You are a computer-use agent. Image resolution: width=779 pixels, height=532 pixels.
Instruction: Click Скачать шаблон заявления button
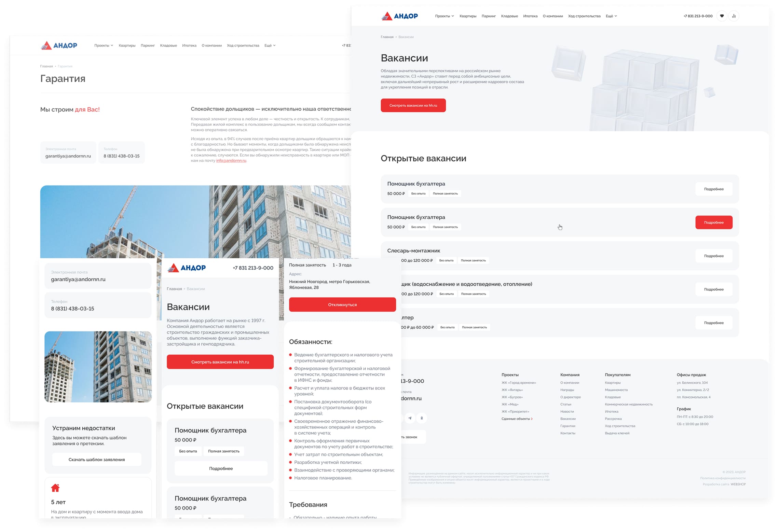coord(97,460)
